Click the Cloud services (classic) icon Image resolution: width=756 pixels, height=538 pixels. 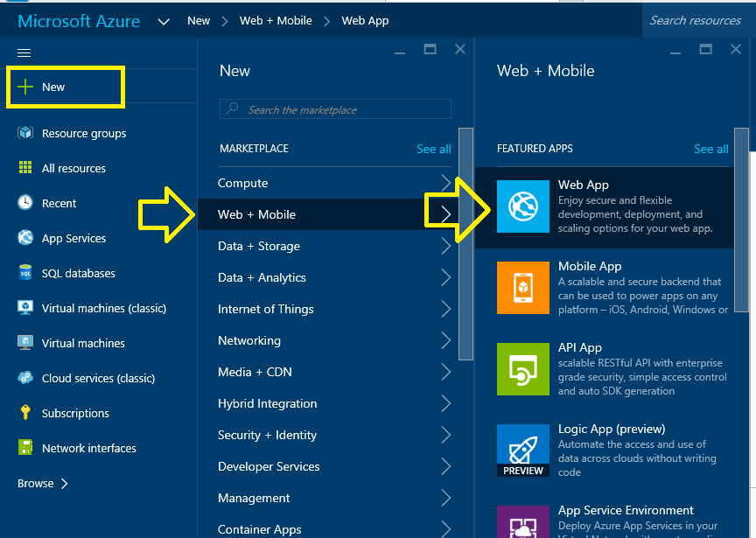(25, 377)
